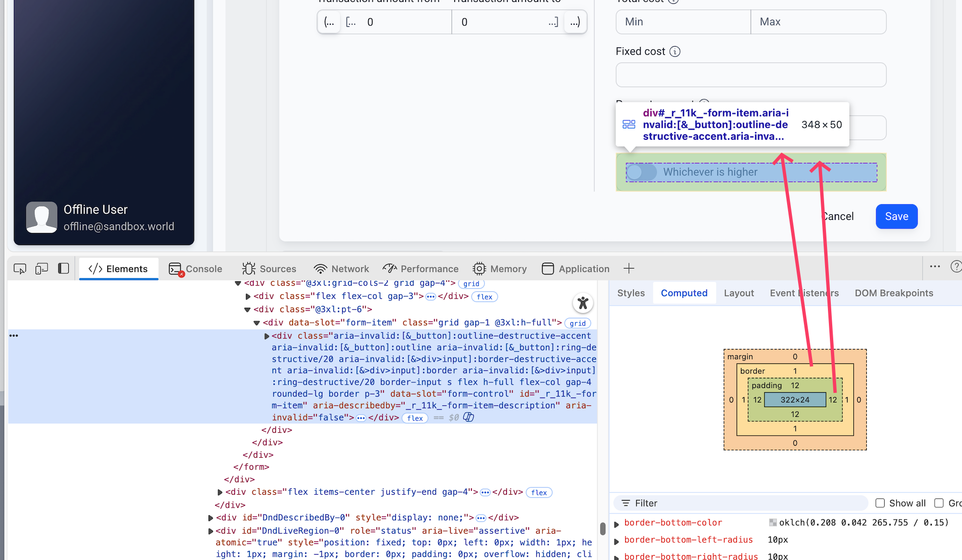This screenshot has width=962, height=560.
Task: Click the Memory chip icon
Action: tap(479, 268)
